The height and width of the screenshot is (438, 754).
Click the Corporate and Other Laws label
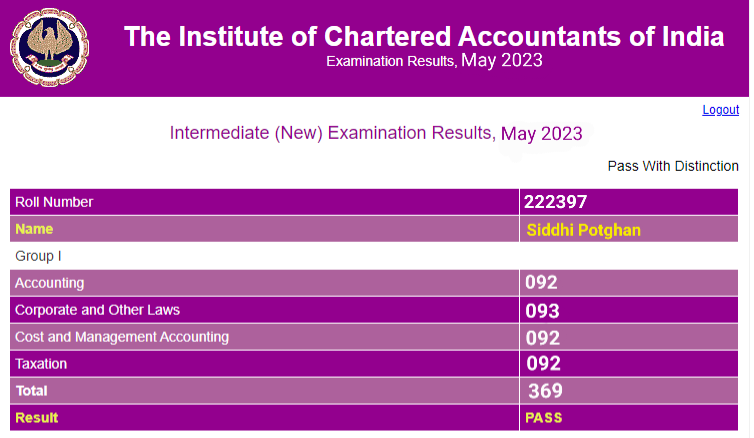click(97, 310)
